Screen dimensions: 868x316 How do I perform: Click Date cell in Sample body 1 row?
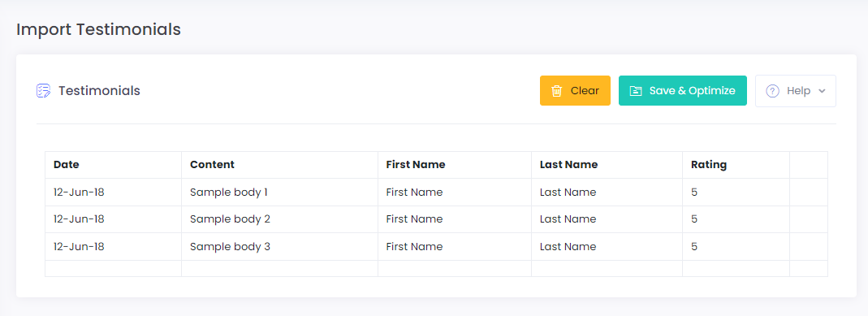113,192
